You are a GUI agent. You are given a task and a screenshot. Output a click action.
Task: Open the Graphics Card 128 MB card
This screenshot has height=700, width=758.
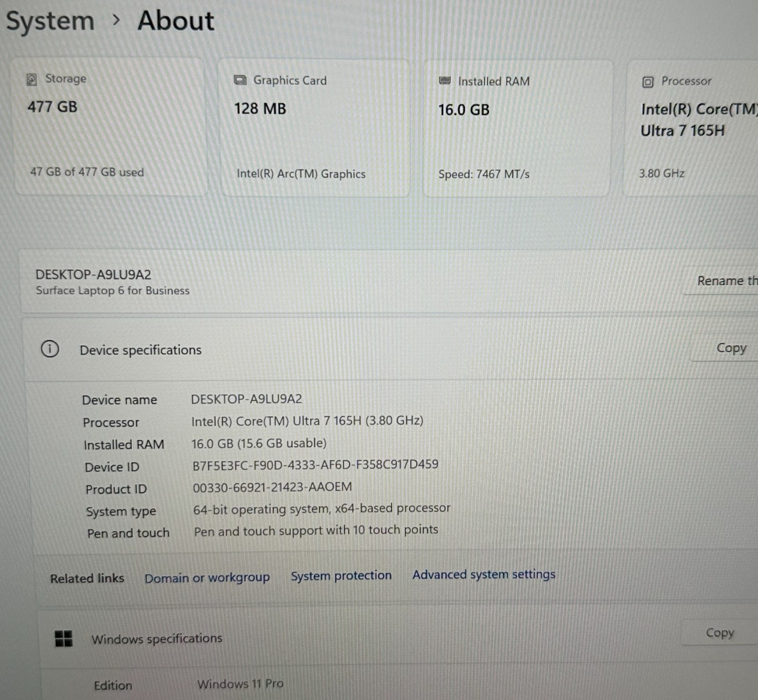(315, 128)
